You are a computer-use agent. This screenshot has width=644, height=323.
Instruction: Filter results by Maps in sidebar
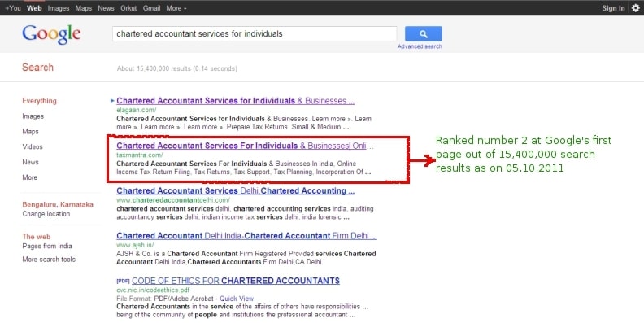pos(30,132)
